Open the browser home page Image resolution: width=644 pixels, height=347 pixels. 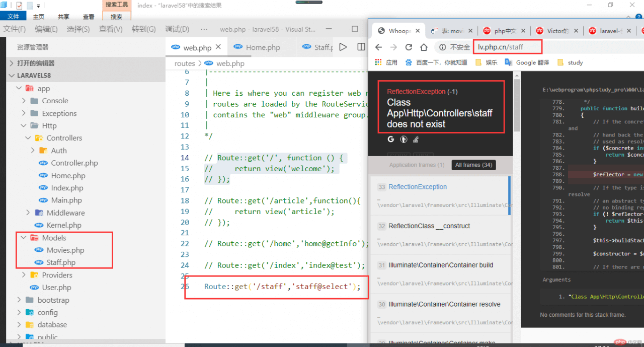[x=424, y=47]
